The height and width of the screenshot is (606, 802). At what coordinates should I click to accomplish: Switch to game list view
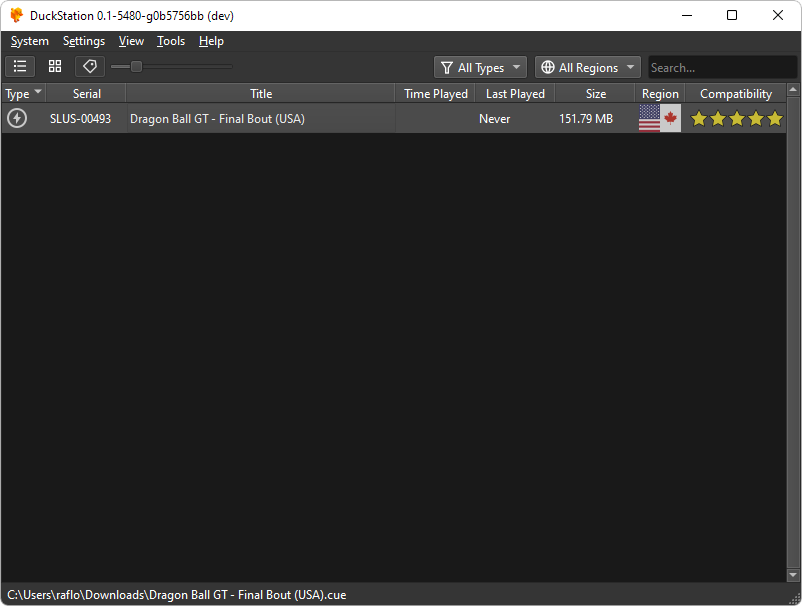pyautogui.click(x=20, y=66)
